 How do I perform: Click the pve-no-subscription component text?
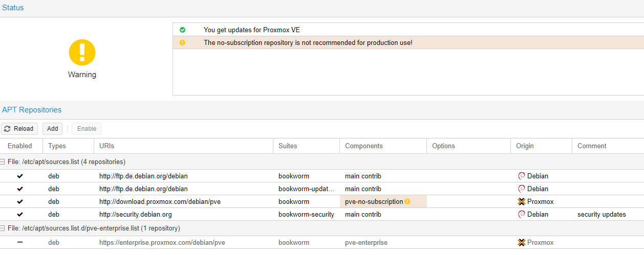tap(374, 201)
